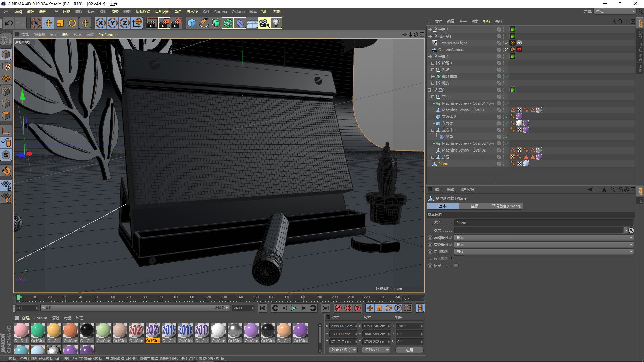The width and height of the screenshot is (644, 362).
Task: Click the Scale tool icon
Action: click(x=60, y=23)
